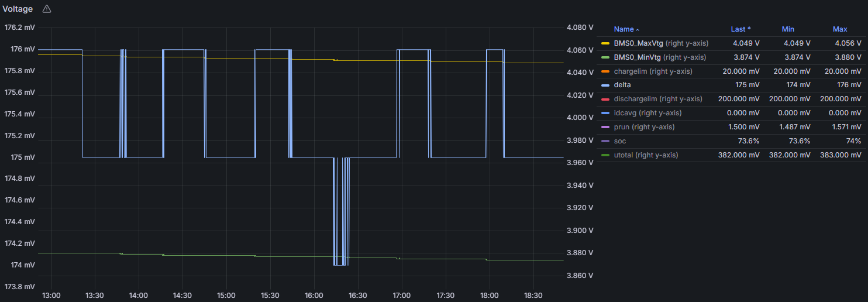Click the purple prun series color icon

point(605,127)
